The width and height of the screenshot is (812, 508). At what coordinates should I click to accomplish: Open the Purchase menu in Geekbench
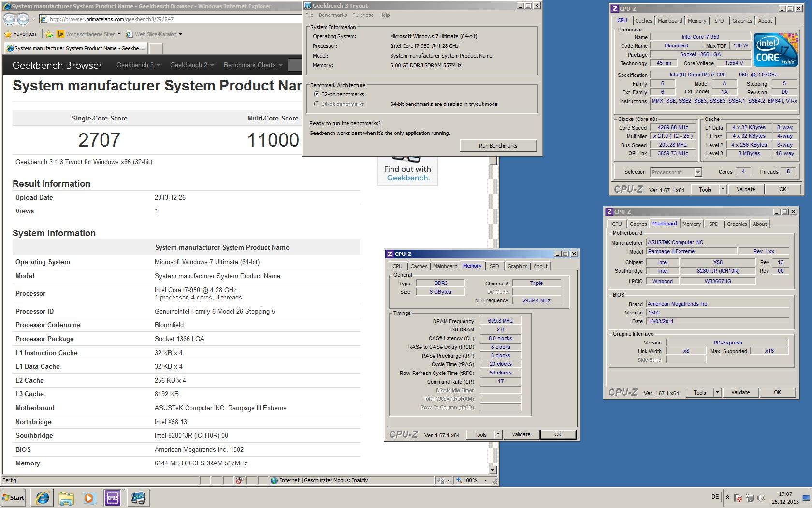click(363, 15)
